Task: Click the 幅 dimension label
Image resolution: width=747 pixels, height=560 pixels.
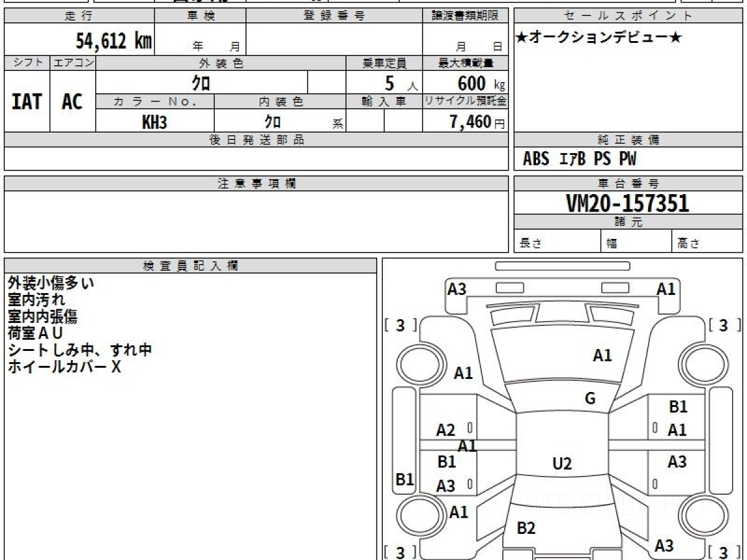Action: tap(612, 243)
